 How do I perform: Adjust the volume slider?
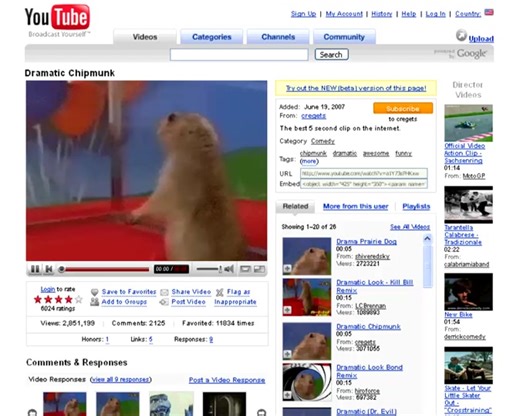click(209, 269)
